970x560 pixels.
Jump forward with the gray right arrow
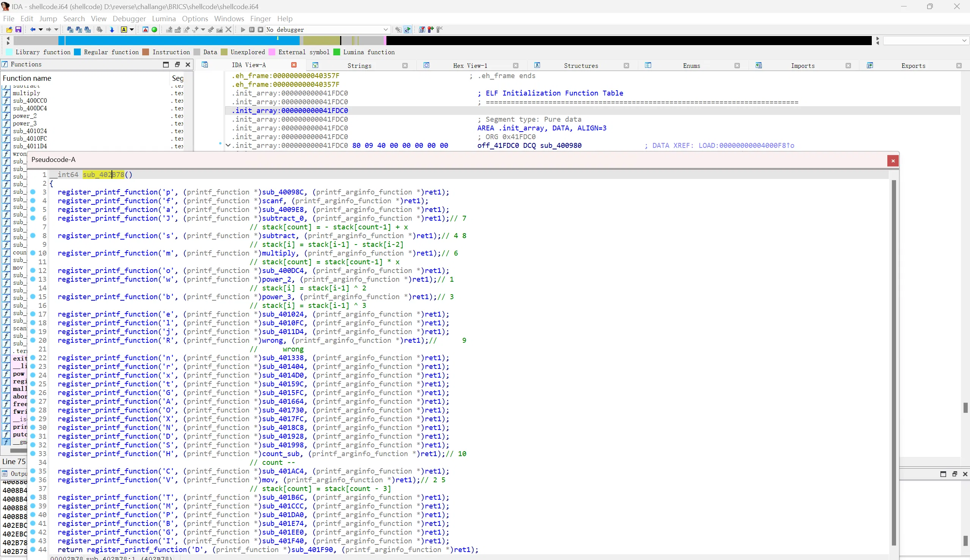click(49, 30)
